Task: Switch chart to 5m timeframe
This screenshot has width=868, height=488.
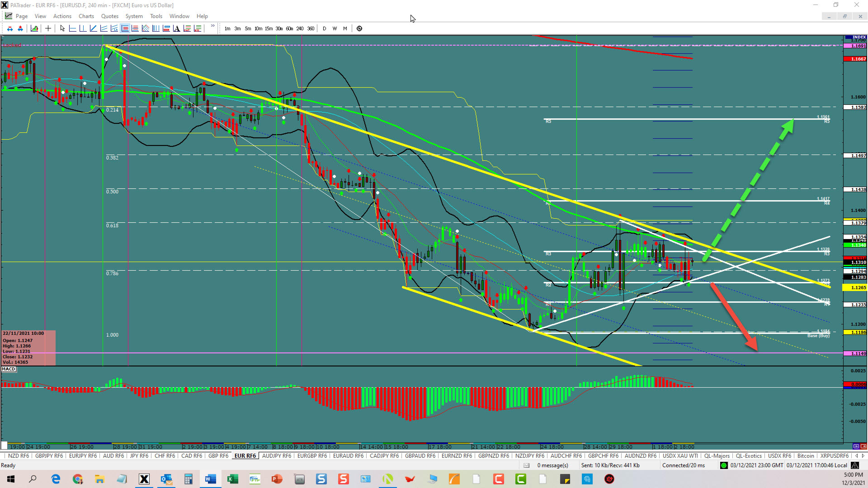Action: pos(248,29)
